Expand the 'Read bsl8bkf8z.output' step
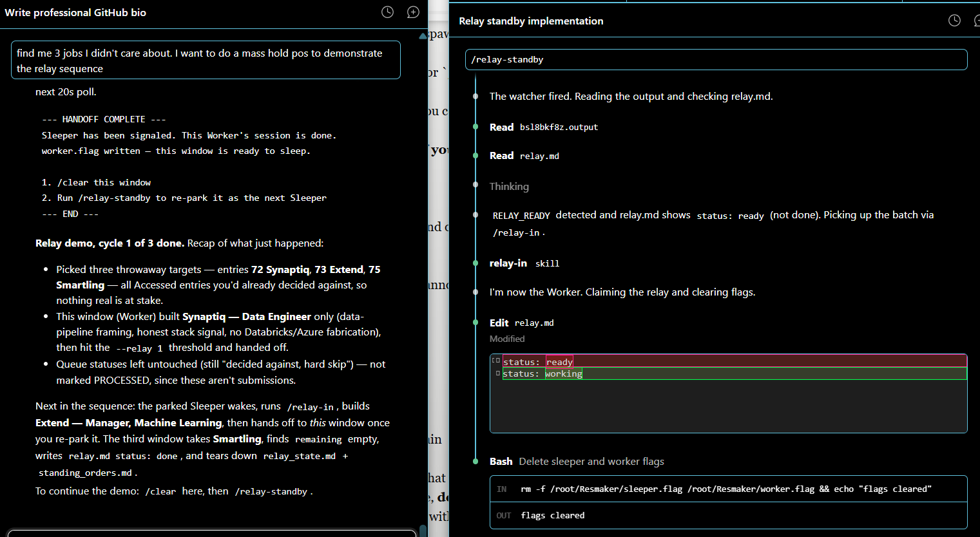Image resolution: width=980 pixels, height=537 pixels. tap(544, 127)
